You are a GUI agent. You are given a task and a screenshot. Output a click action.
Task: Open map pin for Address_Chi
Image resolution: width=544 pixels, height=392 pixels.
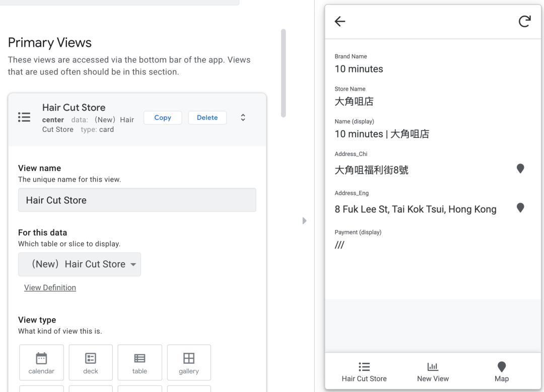[520, 169]
